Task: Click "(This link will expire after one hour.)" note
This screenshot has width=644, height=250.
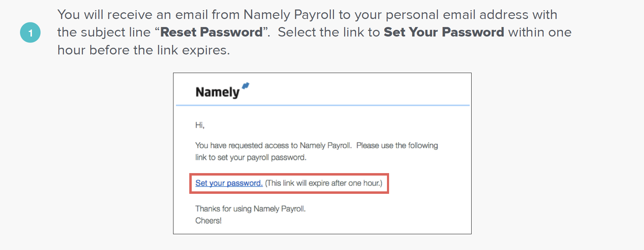Action: (x=323, y=183)
